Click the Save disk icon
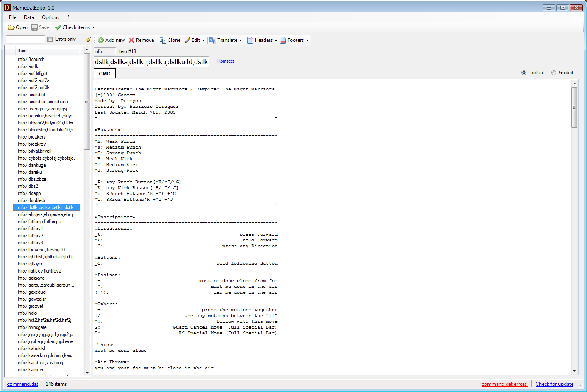This screenshot has height=392, width=587. 34,28
